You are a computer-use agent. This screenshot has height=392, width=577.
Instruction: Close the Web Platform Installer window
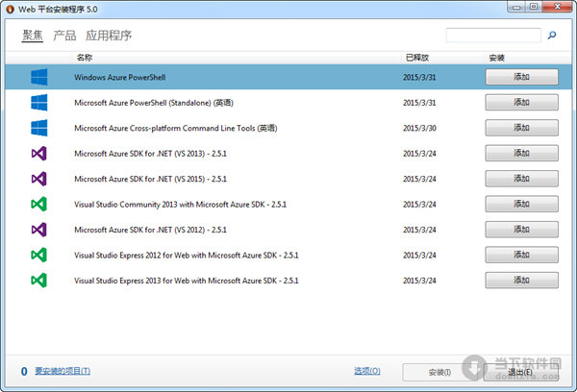pyautogui.click(x=558, y=7)
